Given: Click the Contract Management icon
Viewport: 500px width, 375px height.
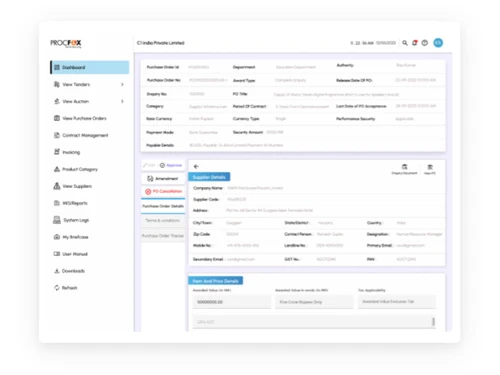Looking at the screenshot, I should (x=57, y=135).
